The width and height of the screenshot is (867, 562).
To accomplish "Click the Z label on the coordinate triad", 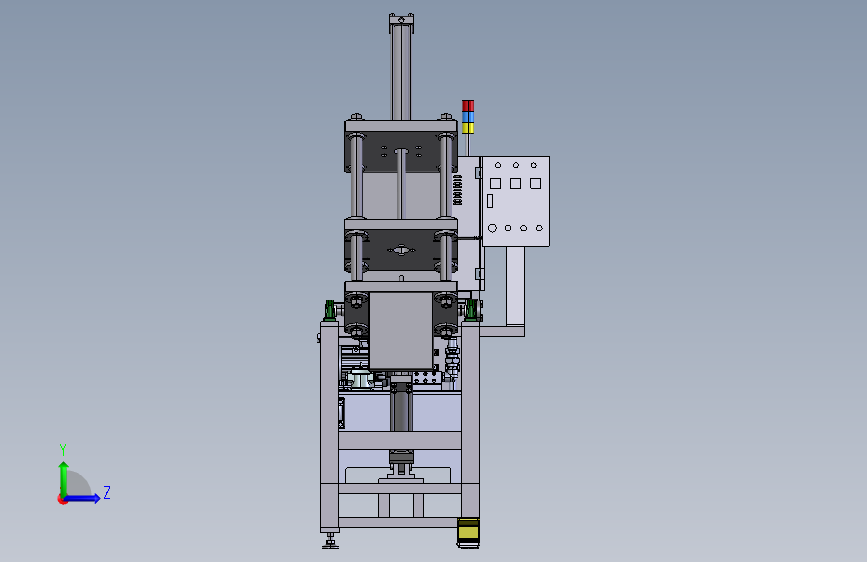I will (107, 492).
